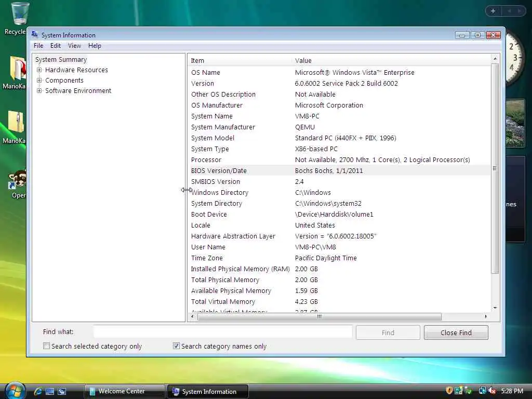Expand the Software Environment node

39,90
